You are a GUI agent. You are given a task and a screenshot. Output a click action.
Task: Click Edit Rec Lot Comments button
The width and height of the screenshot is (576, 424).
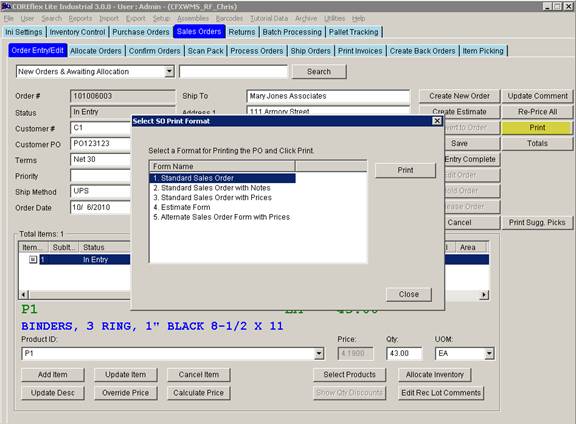coord(441,393)
